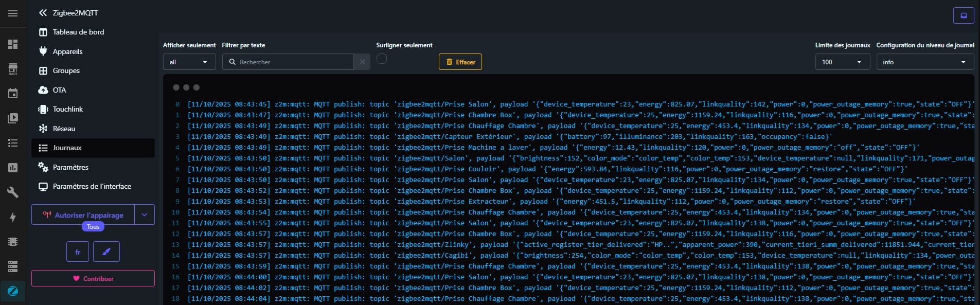Viewport: 980px width, 305px height.
Task: Click the HACS icon in the sidebar
Action: (13, 69)
